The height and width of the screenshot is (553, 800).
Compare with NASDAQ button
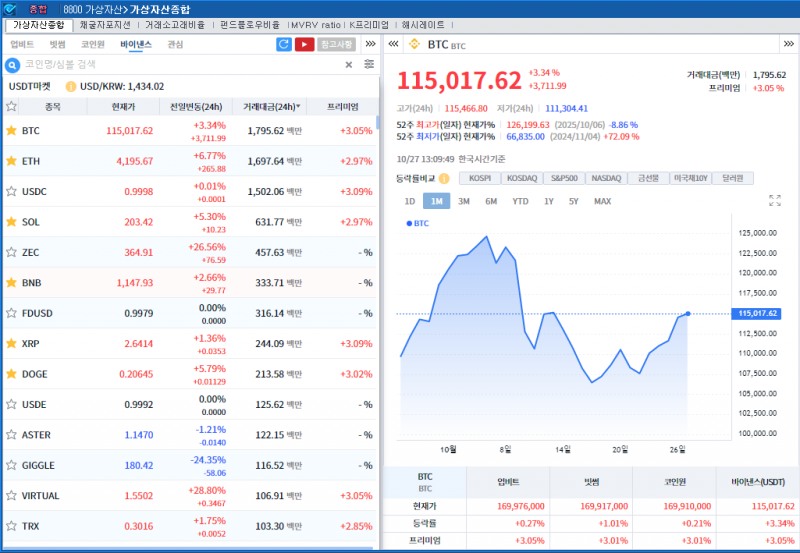[606, 178]
